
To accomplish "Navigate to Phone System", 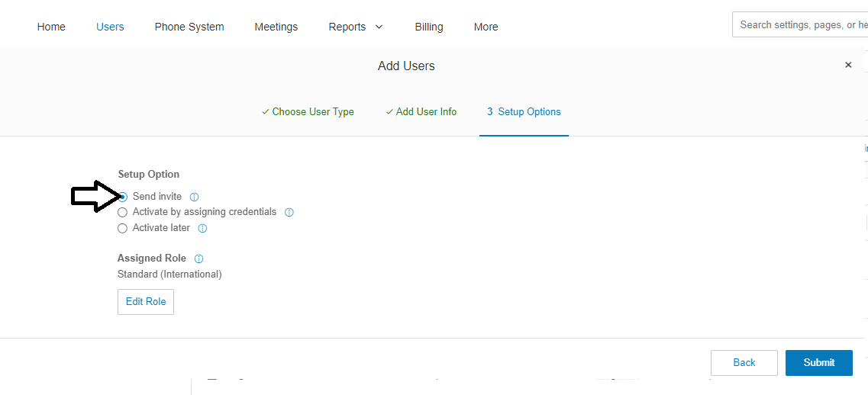I will (189, 27).
